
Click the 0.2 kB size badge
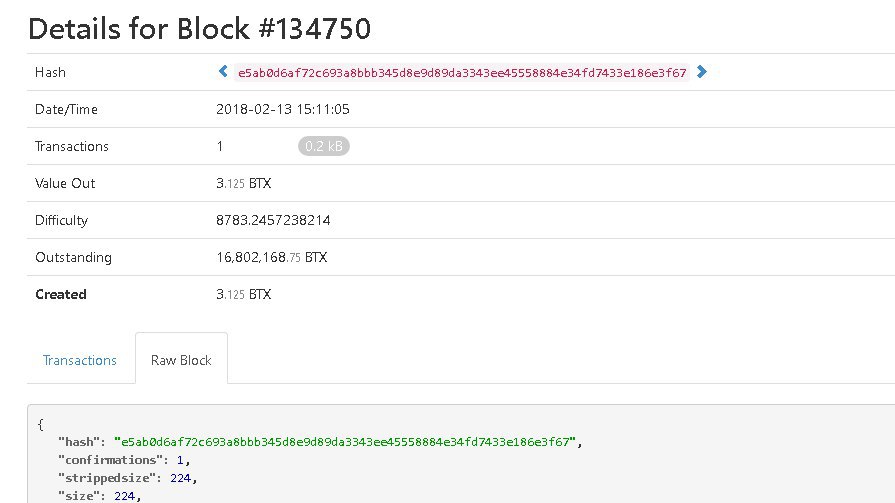pos(323,146)
